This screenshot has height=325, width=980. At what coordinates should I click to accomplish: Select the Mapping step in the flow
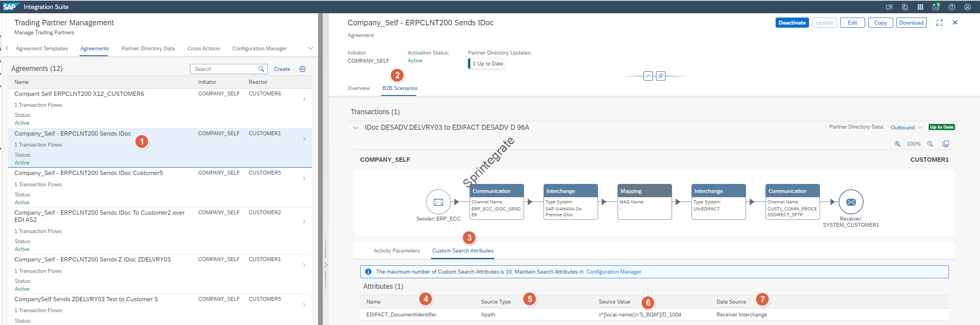[x=644, y=202]
